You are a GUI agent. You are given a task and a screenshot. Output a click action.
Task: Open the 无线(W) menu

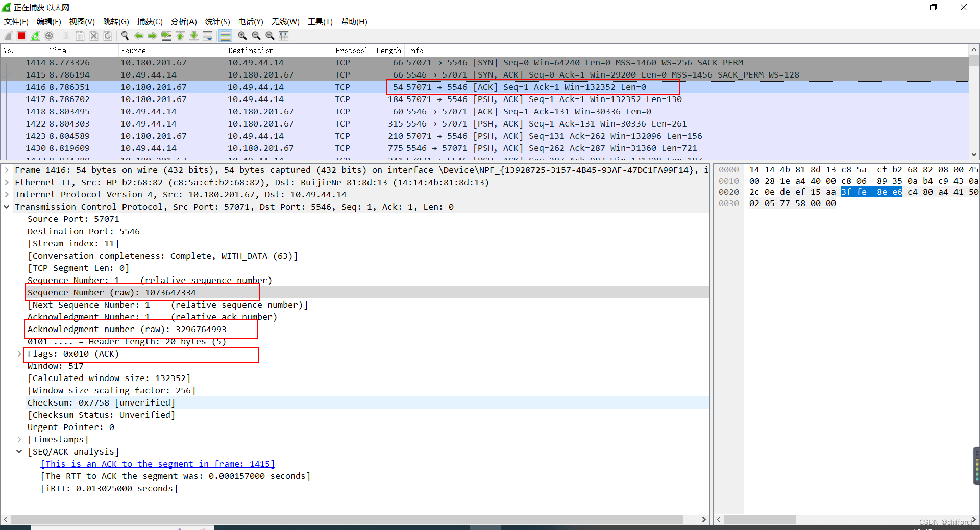click(x=285, y=21)
